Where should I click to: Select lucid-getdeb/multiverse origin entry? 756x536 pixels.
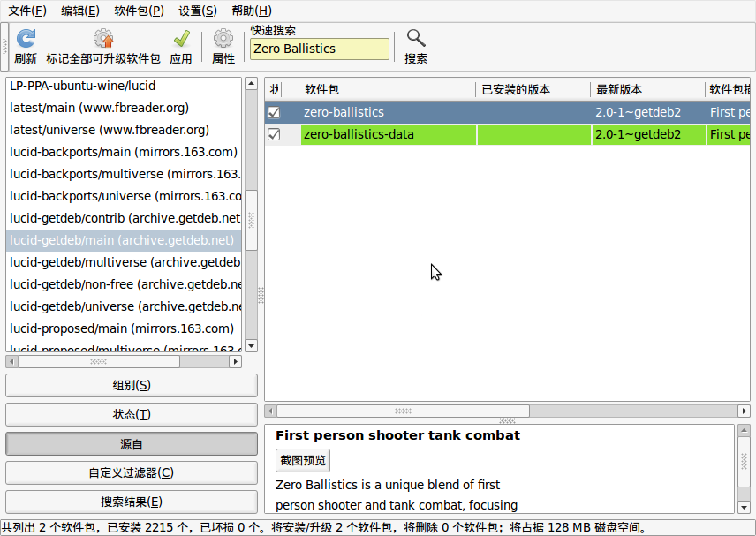click(124, 262)
